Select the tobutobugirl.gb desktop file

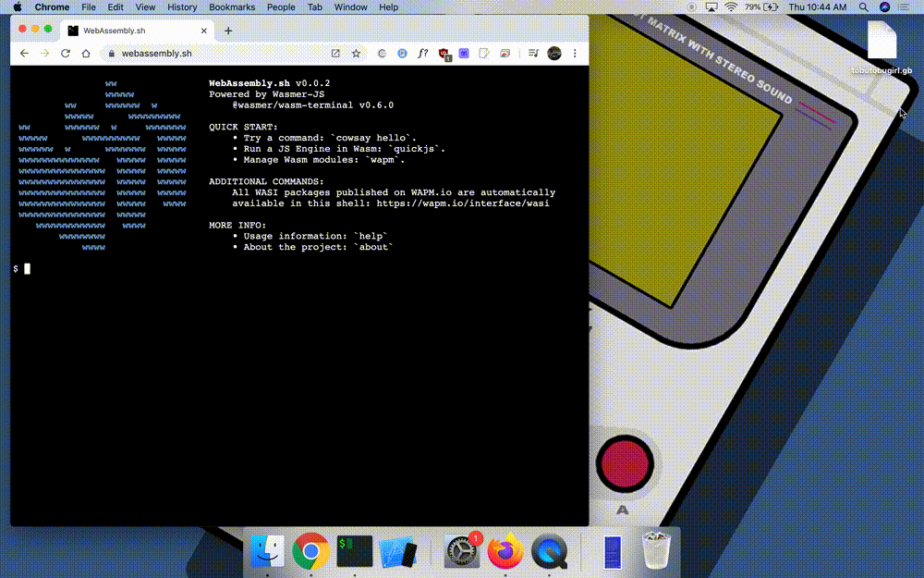point(881,47)
